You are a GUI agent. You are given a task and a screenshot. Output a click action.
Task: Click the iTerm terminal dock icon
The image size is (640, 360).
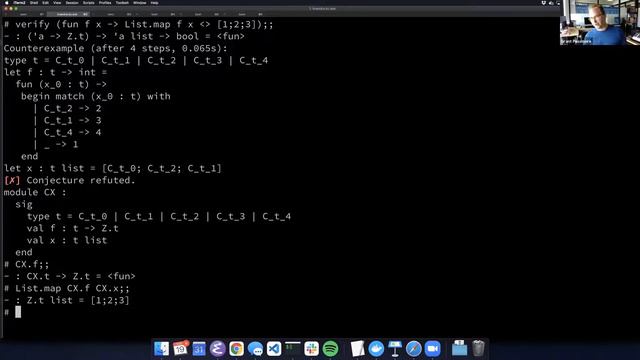293,349
